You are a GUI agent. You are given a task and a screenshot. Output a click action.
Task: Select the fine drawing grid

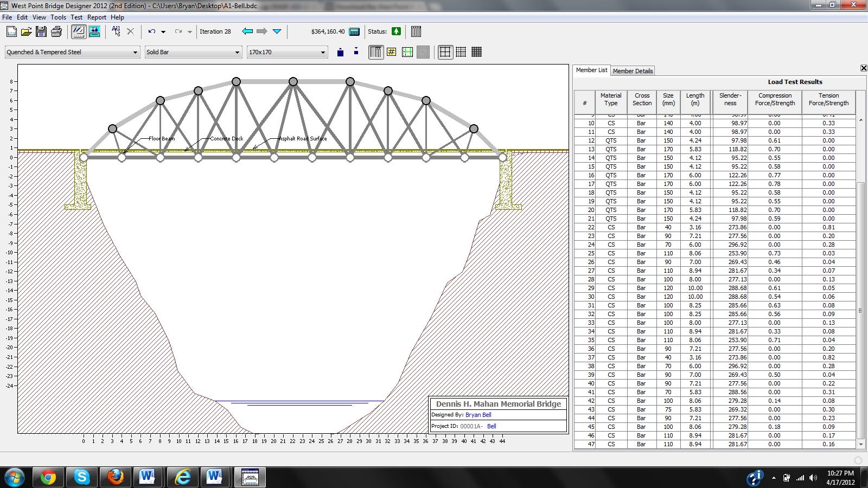point(477,52)
